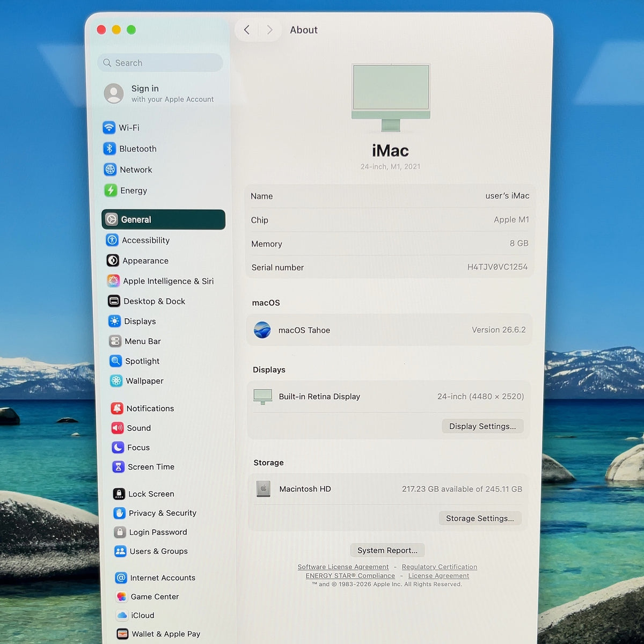
Task: Go back with the left chevron
Action: pyautogui.click(x=247, y=30)
